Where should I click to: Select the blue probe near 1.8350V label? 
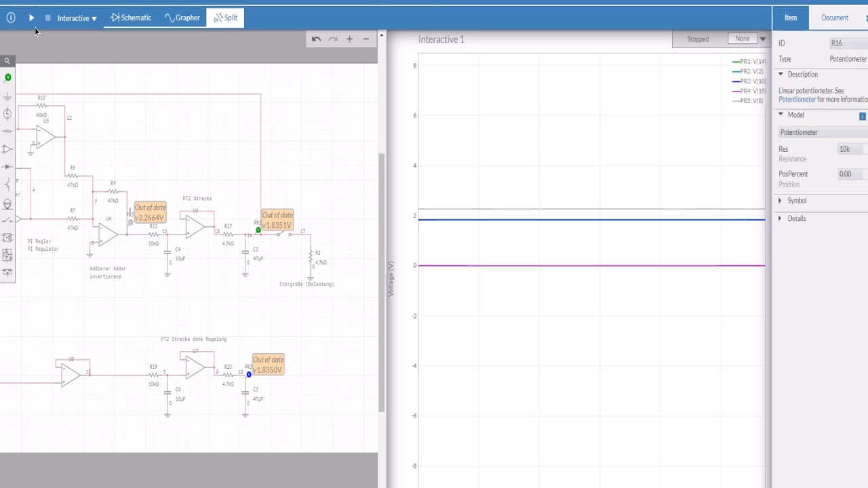click(x=249, y=374)
